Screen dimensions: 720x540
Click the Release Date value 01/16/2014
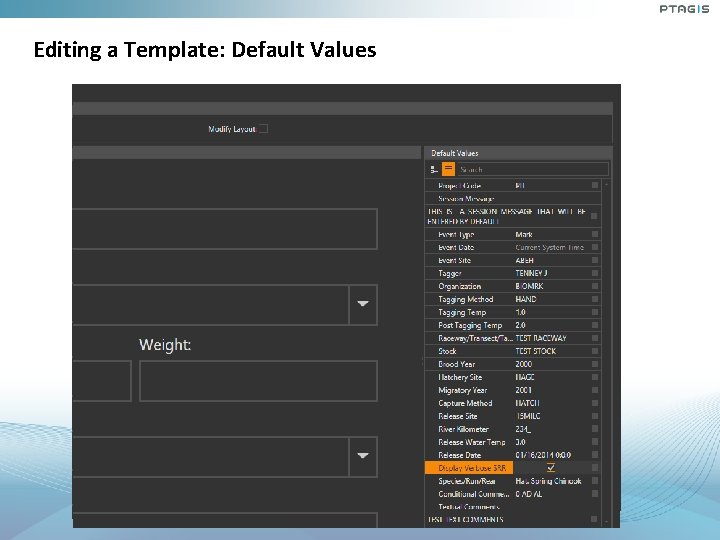(543, 455)
